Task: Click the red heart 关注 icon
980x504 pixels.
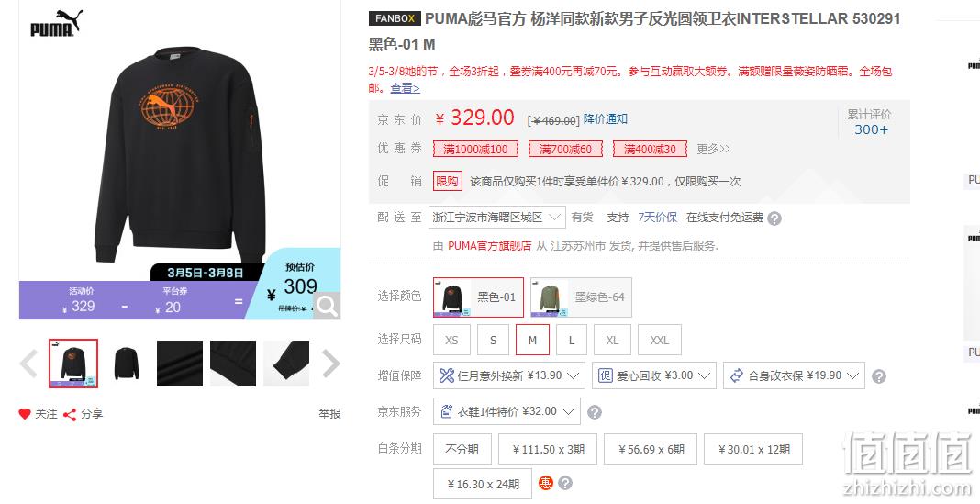Action: point(25,414)
